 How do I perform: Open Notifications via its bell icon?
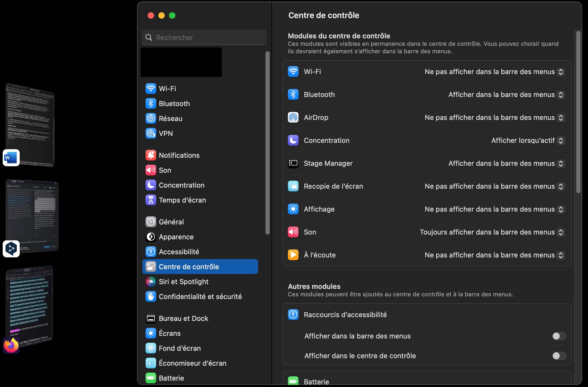151,155
